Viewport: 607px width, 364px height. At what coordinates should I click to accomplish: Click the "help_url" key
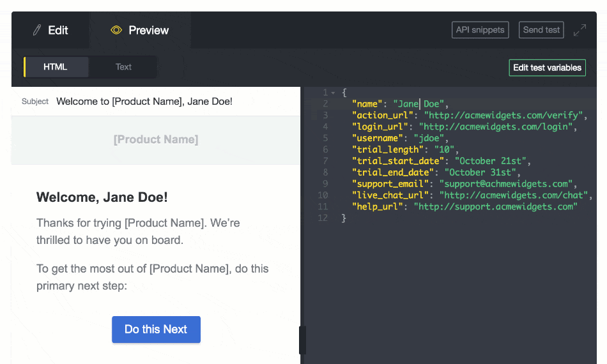click(378, 206)
